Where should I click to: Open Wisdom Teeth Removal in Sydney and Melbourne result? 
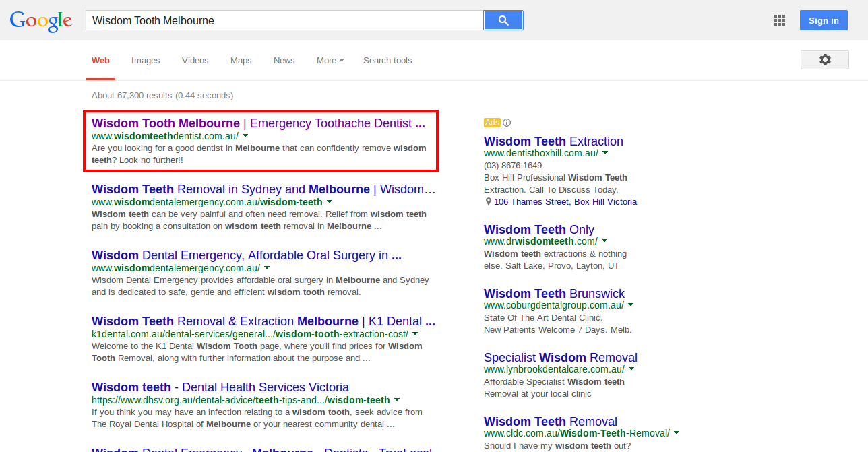click(x=263, y=189)
